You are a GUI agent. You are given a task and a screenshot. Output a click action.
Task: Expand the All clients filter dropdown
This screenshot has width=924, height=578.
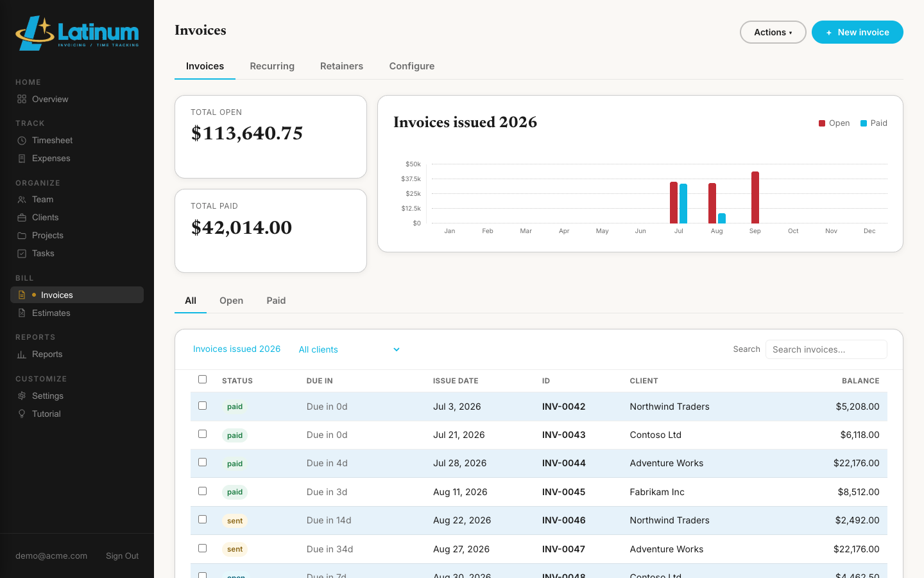pyautogui.click(x=350, y=349)
